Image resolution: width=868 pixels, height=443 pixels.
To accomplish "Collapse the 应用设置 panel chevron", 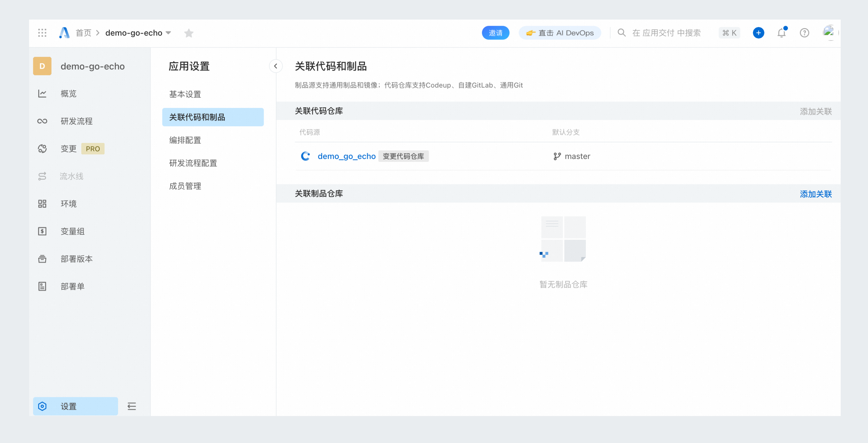I will (276, 66).
